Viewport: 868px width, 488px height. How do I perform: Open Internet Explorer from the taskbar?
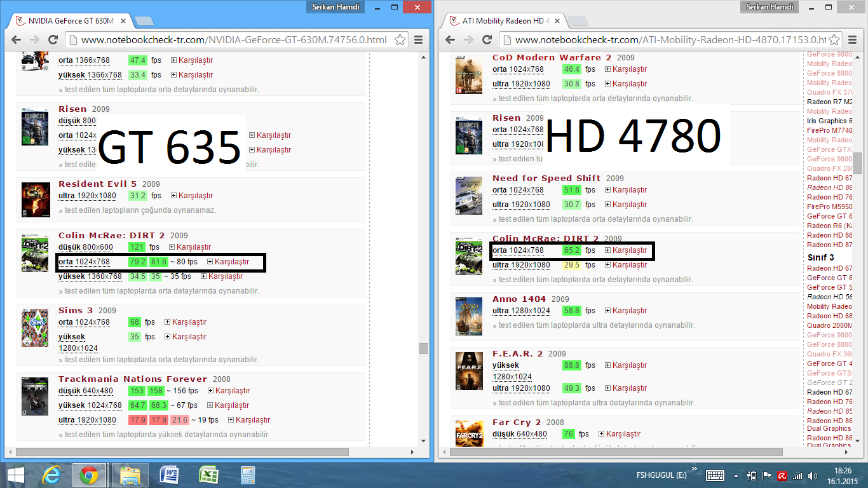point(51,475)
